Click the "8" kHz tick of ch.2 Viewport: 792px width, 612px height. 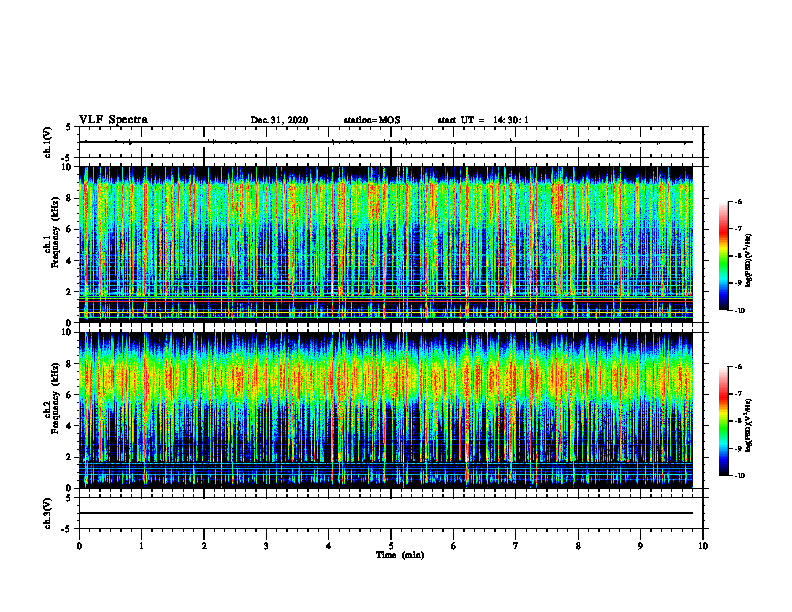70,364
